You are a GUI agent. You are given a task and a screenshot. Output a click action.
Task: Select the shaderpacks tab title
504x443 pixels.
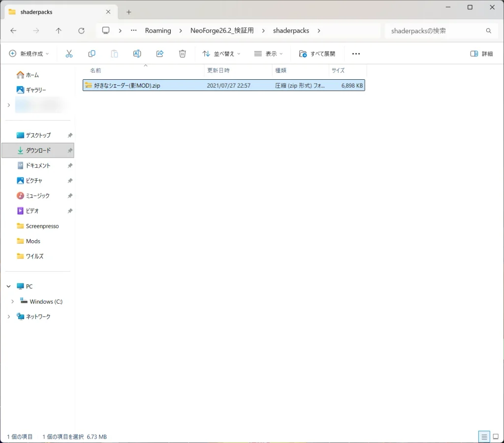pos(36,12)
